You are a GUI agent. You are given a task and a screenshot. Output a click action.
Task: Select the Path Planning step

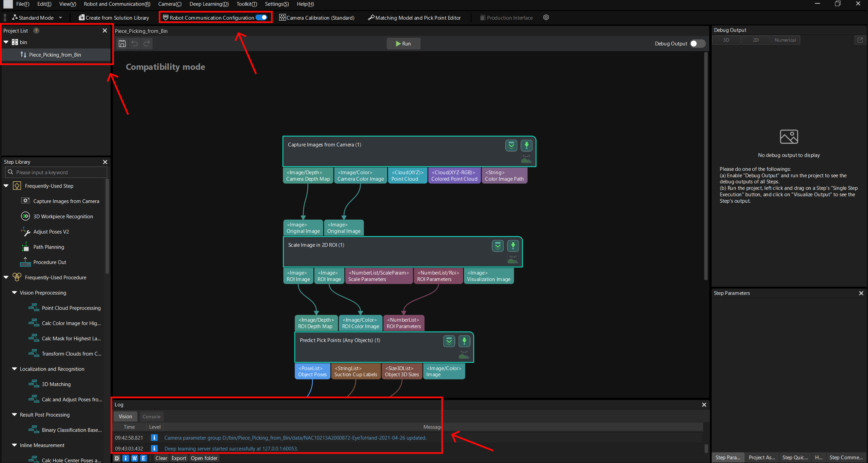click(43, 247)
